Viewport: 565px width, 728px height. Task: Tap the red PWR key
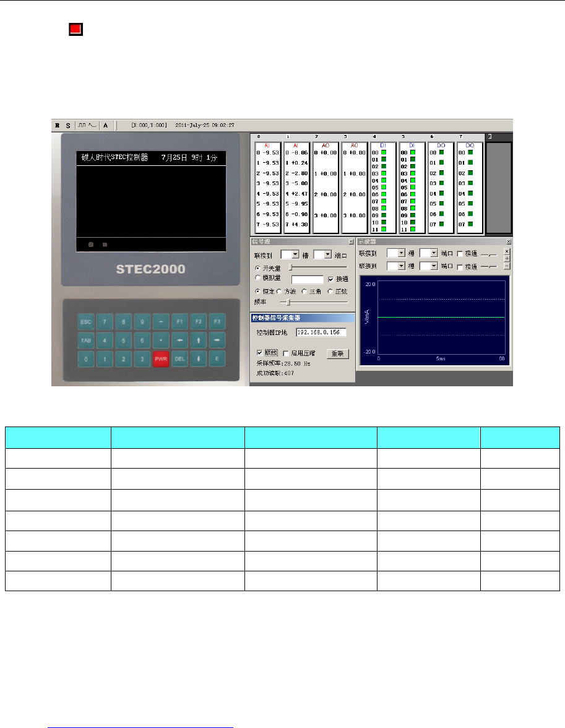(x=161, y=359)
